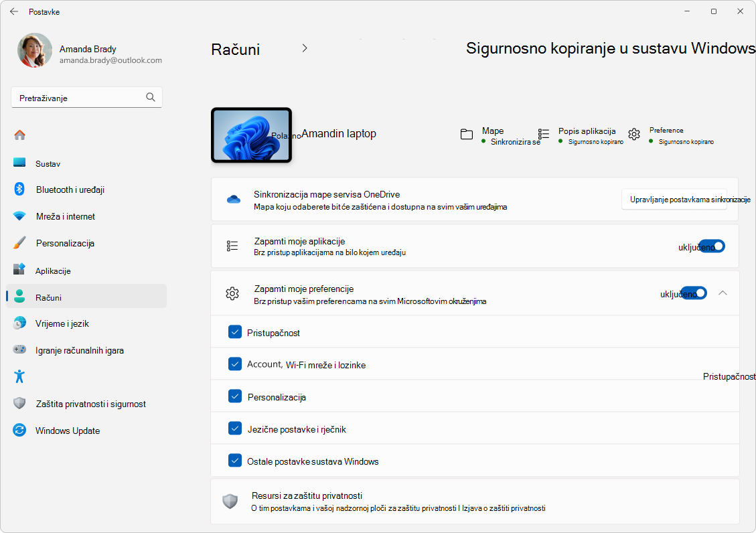756x533 pixels.
Task: Click the shield icon for Zaštita privatnosti
Action: [x=19, y=403]
